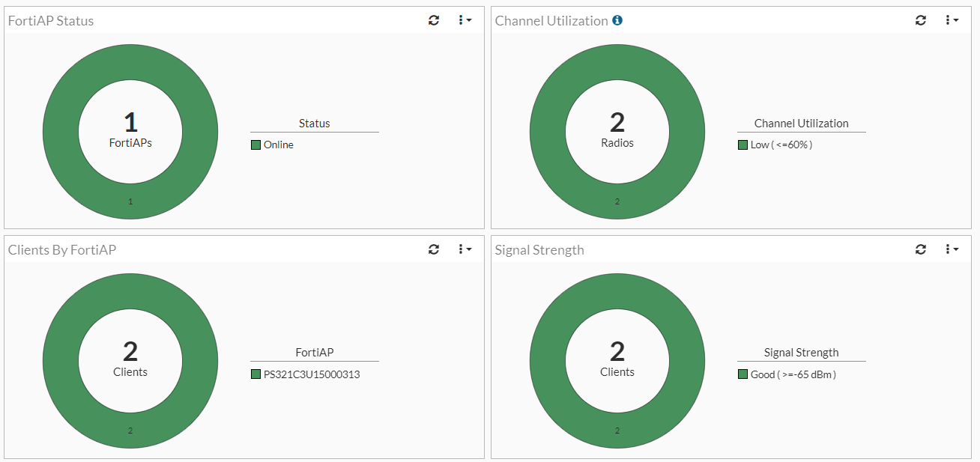This screenshot has width=980, height=462.
Task: Open FortiAP Status widget options menu
Action: click(465, 20)
